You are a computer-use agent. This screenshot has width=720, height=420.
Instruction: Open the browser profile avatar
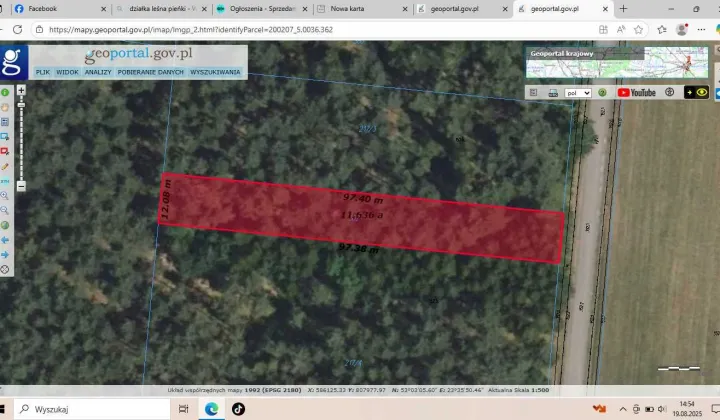(682, 29)
